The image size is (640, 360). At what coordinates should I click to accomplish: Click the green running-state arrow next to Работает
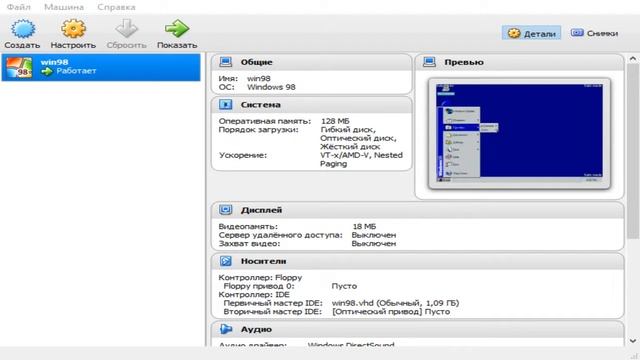tap(47, 71)
